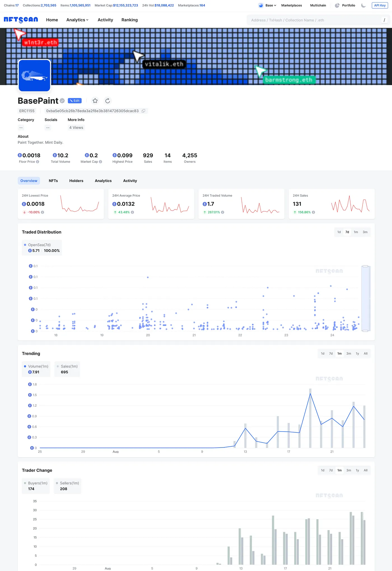Viewport: 392px width, 571px height.
Task: Open Marketplaces link in top bar
Action: [x=291, y=5]
